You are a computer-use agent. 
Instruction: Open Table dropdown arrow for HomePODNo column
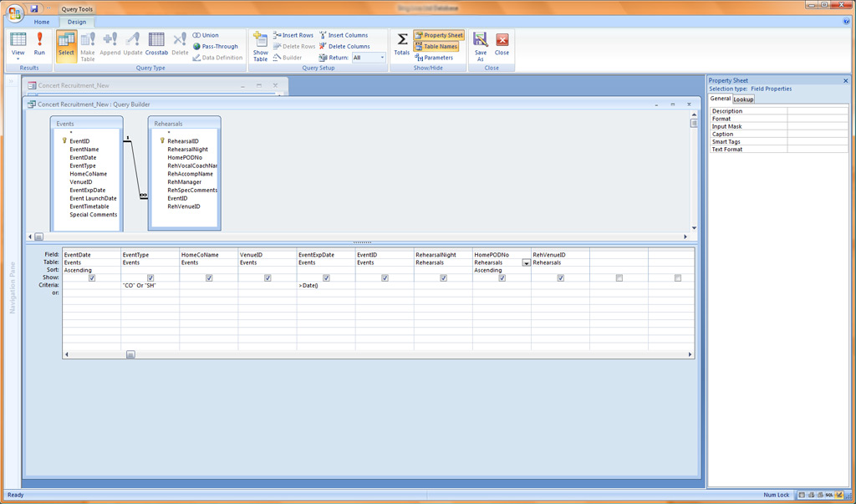(526, 262)
